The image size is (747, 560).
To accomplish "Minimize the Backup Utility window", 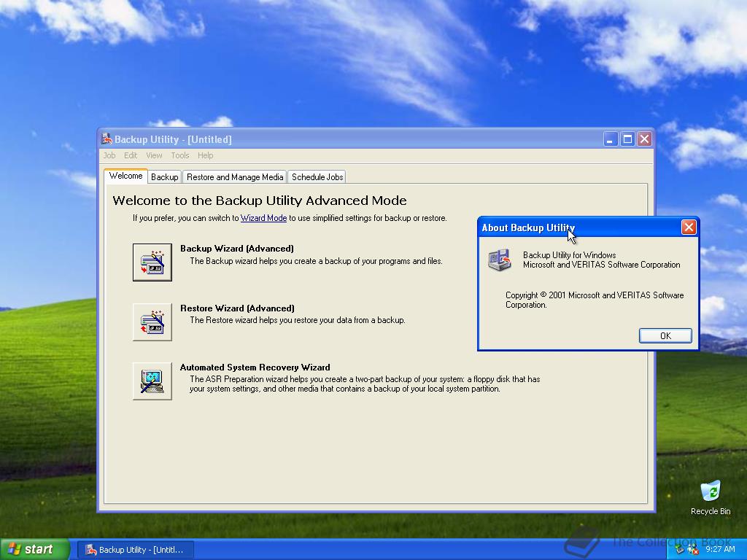I will point(611,139).
